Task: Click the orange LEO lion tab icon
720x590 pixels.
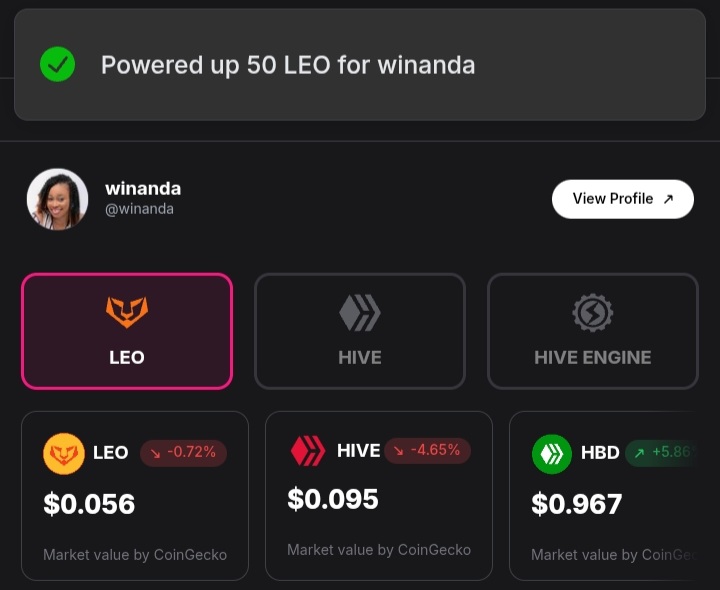Action: (x=127, y=313)
